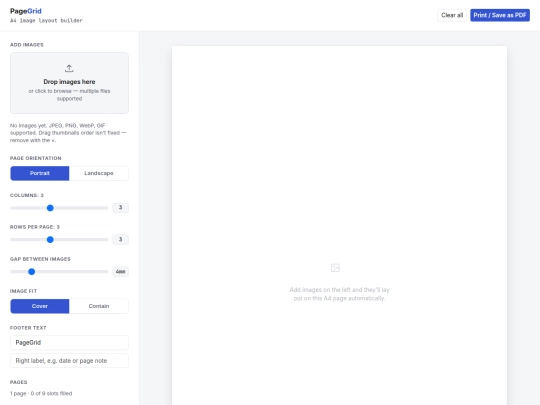Click the gap value box showing 4mm
The image size is (540, 405).
(x=121, y=271)
